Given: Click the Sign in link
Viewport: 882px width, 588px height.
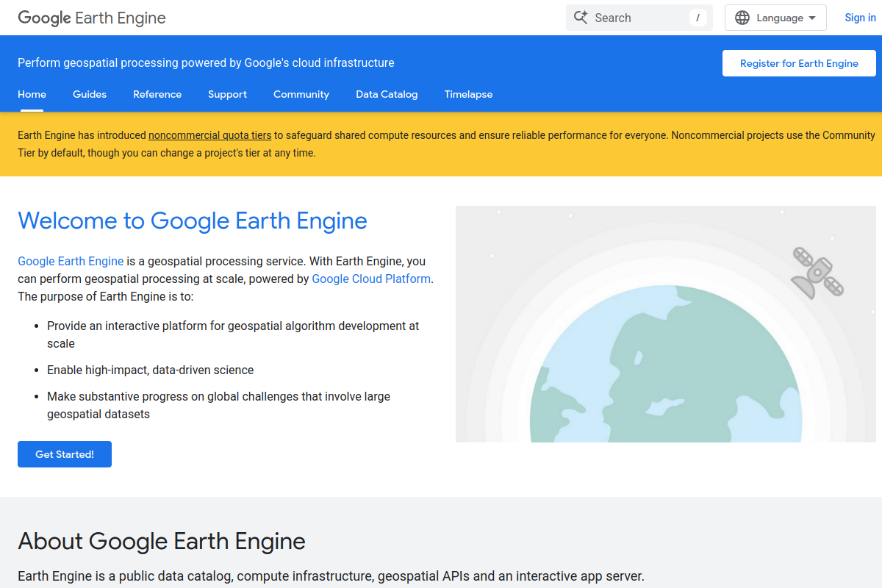Looking at the screenshot, I should click(x=860, y=18).
